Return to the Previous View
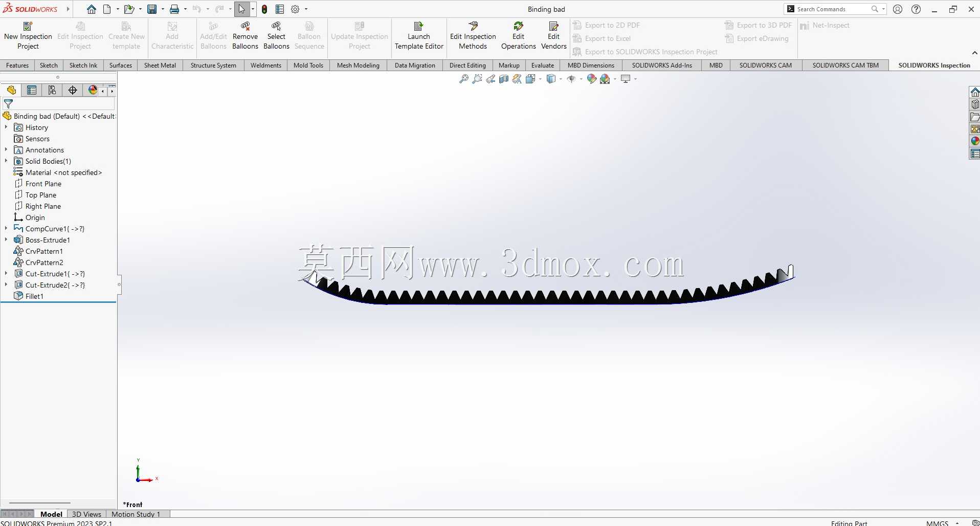This screenshot has width=980, height=526. click(x=491, y=79)
